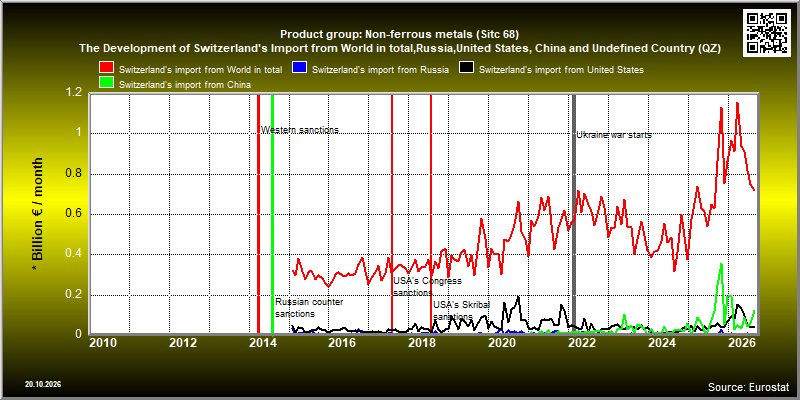Click the x-axis label 2024
The height and width of the screenshot is (400, 800).
click(x=661, y=342)
